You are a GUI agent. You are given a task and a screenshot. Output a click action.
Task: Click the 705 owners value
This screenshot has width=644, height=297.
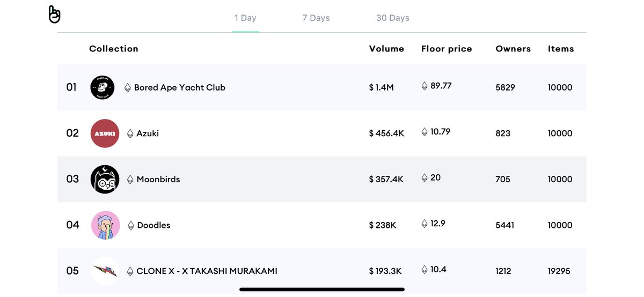coord(503,180)
